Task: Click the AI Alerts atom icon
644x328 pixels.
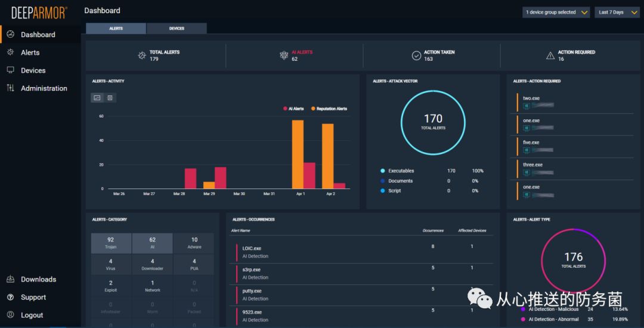Action: pyautogui.click(x=284, y=55)
